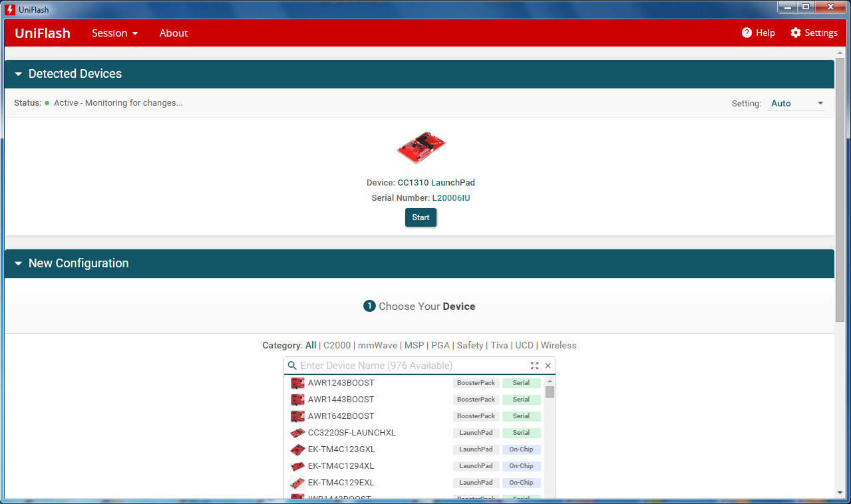Select the All category filter
Viewport: 851px width, 504px height.
tap(311, 346)
